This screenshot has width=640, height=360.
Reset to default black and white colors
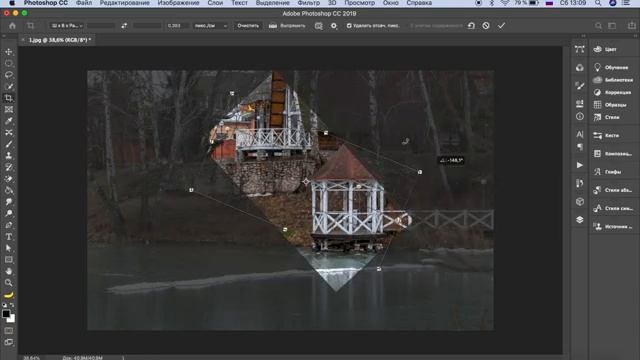point(4,305)
